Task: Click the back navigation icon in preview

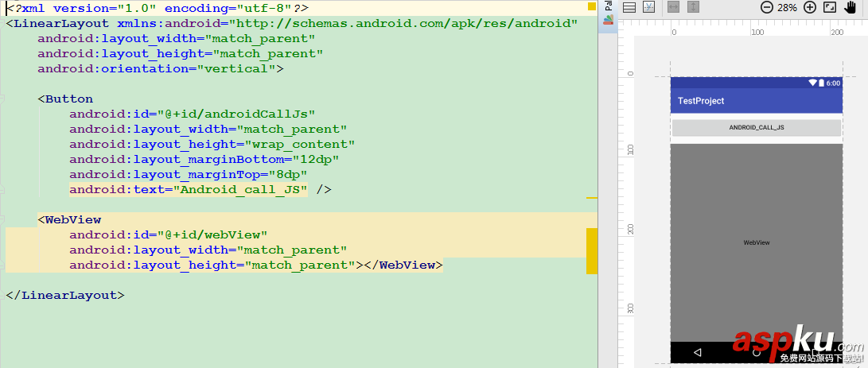Action: [x=698, y=352]
